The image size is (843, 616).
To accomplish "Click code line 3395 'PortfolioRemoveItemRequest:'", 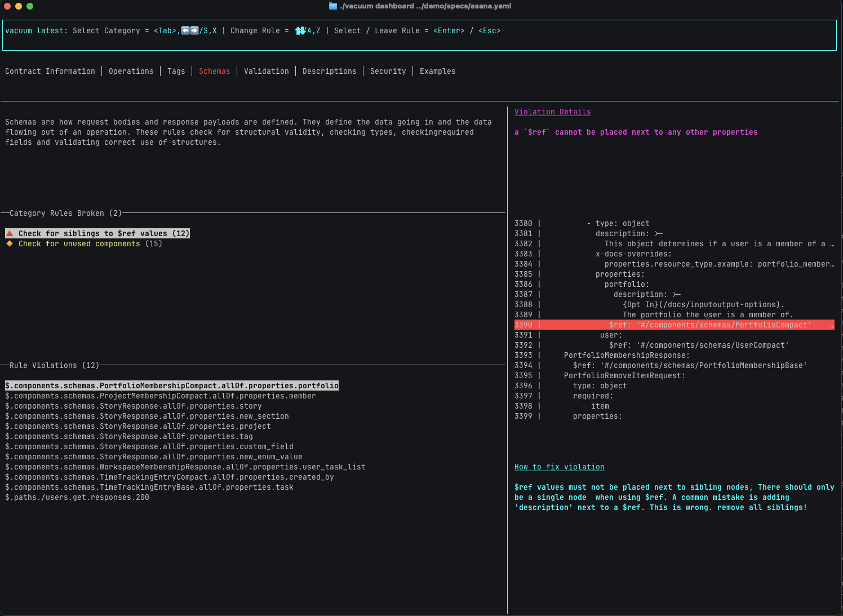I will click(600, 375).
